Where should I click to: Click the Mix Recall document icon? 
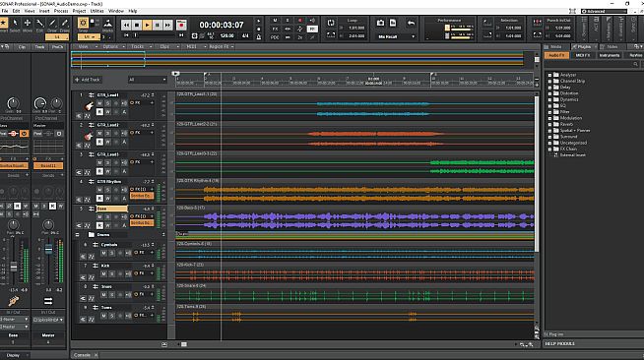(x=393, y=23)
